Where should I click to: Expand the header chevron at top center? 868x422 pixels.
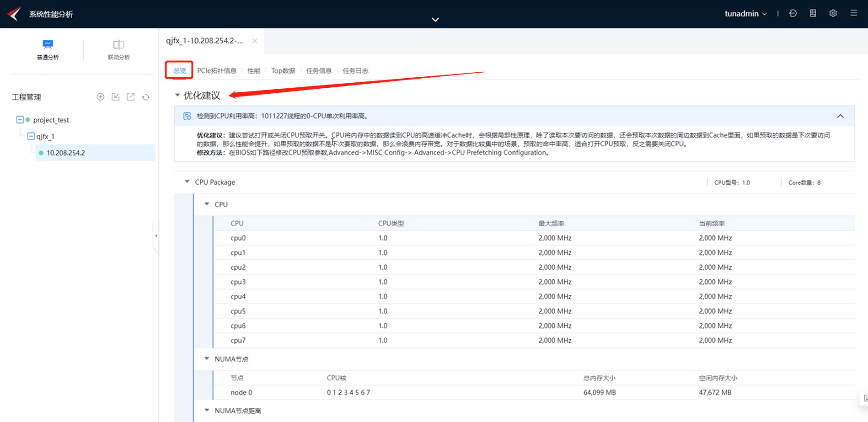point(435,20)
